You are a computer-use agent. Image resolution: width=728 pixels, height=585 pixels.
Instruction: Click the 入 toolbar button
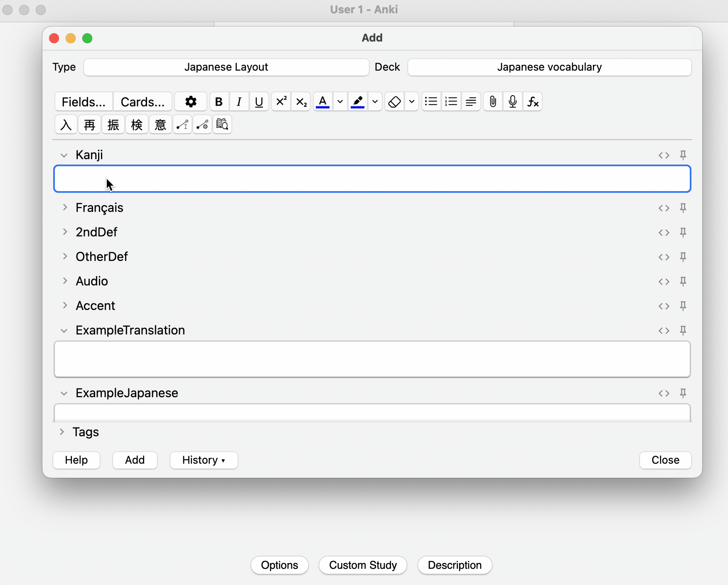[66, 125]
